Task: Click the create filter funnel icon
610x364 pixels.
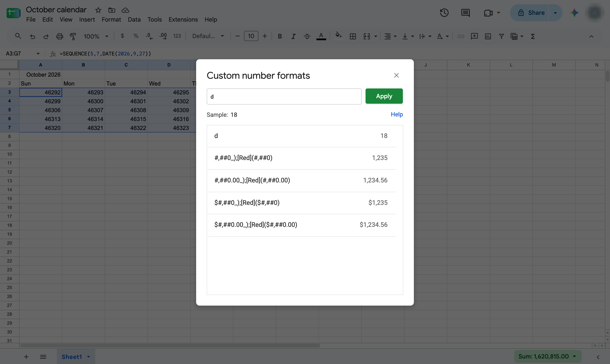Action: [x=501, y=36]
